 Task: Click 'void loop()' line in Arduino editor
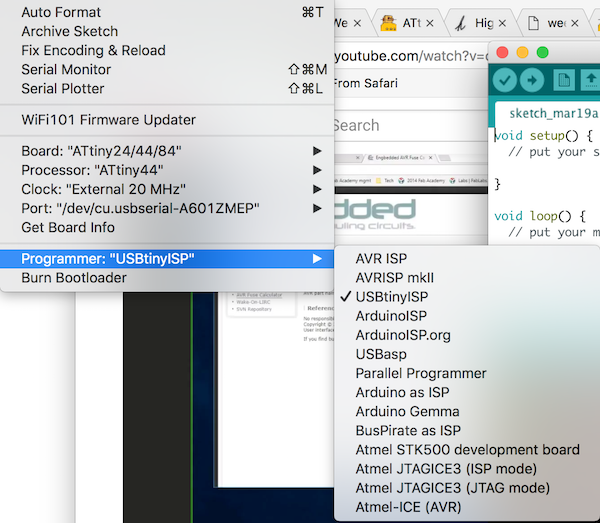point(540,217)
